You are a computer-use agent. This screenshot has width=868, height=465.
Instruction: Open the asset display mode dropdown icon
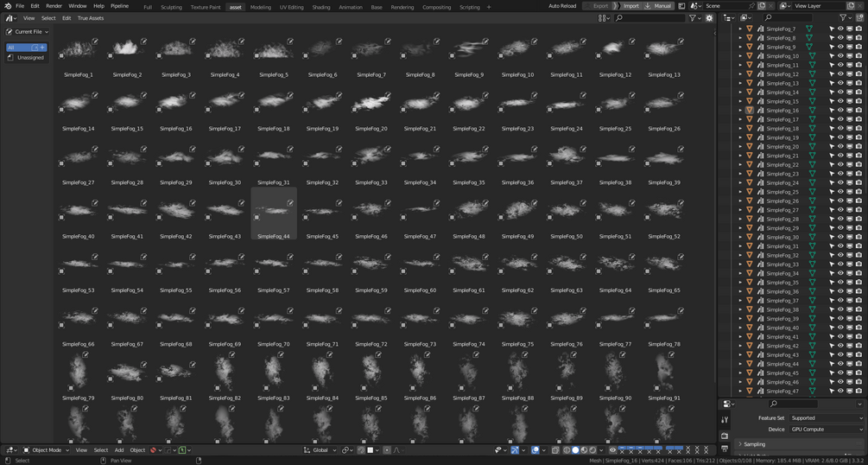click(x=604, y=18)
